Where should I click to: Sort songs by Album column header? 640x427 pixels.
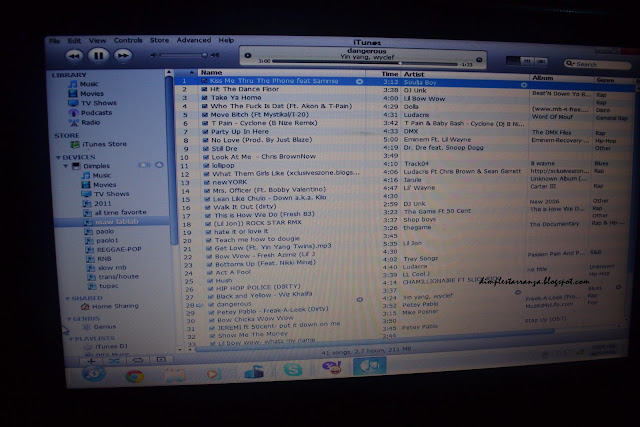coord(561,78)
